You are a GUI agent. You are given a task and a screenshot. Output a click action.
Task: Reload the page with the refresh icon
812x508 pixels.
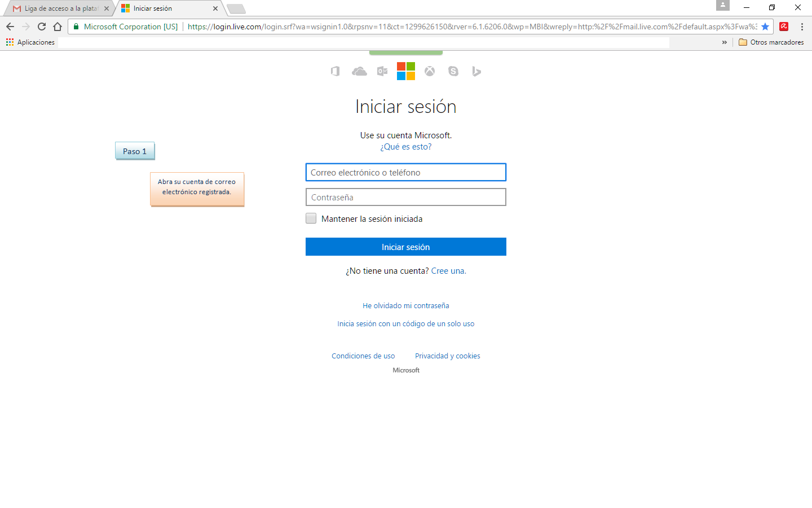42,27
